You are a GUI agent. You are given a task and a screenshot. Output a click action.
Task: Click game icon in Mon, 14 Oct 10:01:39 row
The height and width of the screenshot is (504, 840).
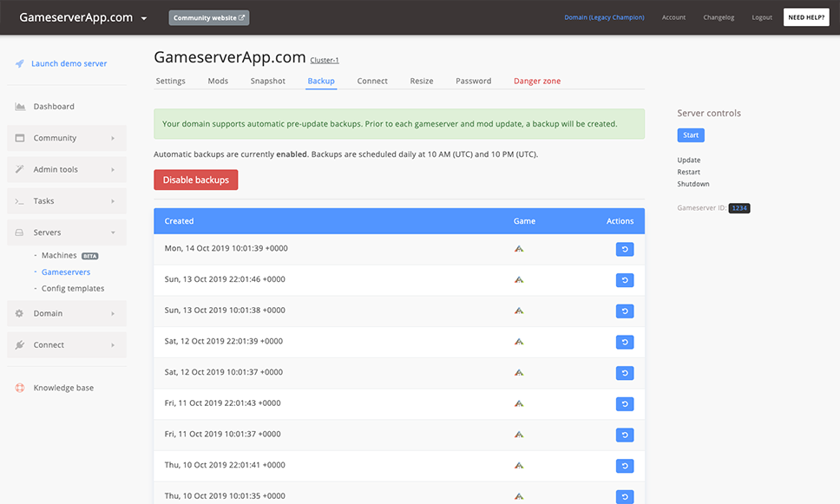tap(519, 248)
